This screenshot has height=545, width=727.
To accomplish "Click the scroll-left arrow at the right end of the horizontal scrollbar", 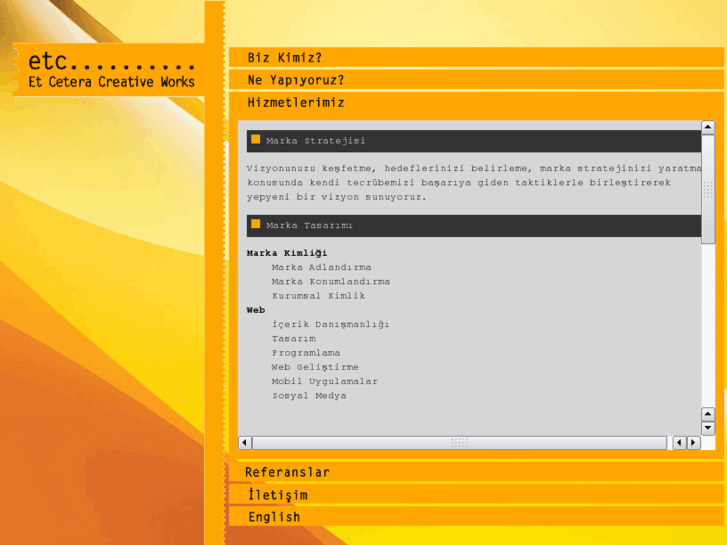I will pos(679,442).
